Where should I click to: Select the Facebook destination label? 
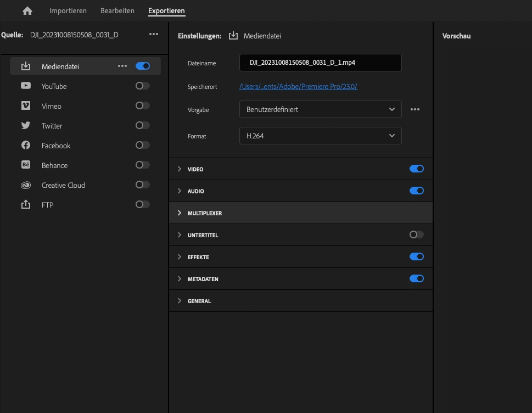tap(56, 146)
